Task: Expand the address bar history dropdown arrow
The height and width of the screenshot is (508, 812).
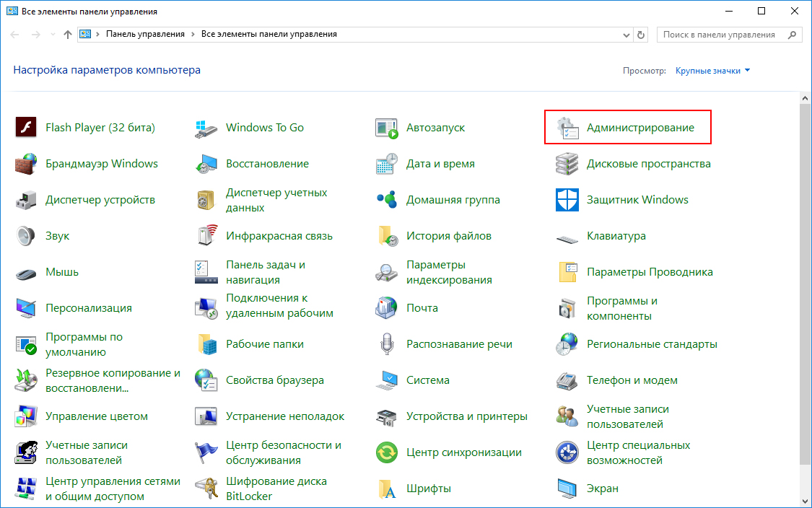Action: point(626,34)
